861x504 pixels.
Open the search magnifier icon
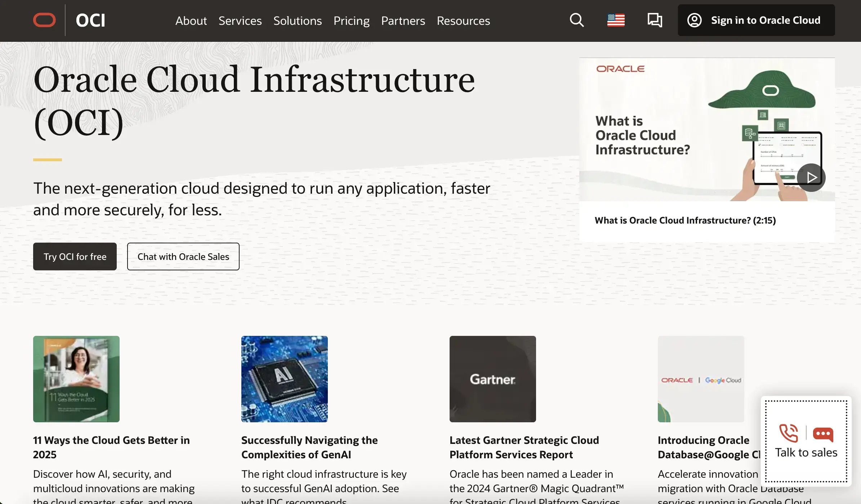576,20
